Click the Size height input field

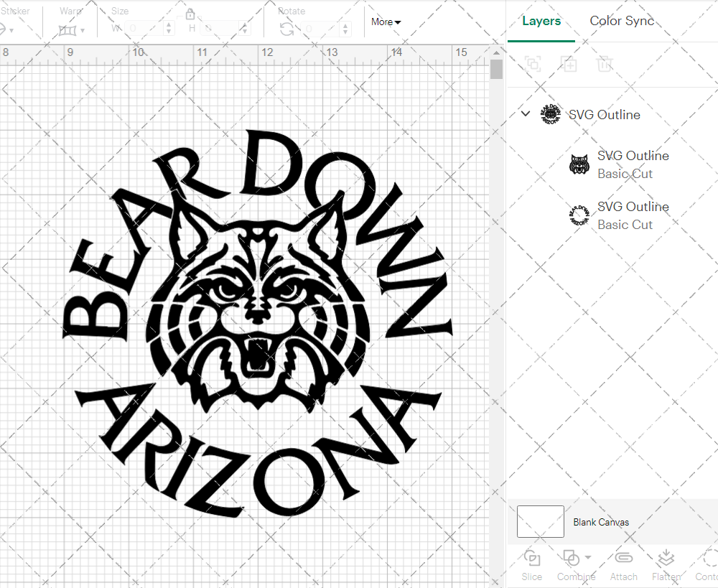click(x=220, y=29)
